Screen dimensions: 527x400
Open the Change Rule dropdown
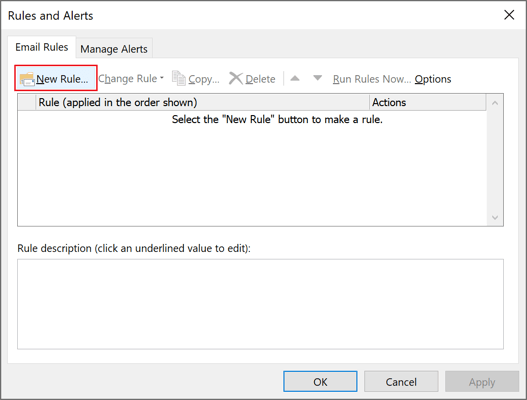131,79
